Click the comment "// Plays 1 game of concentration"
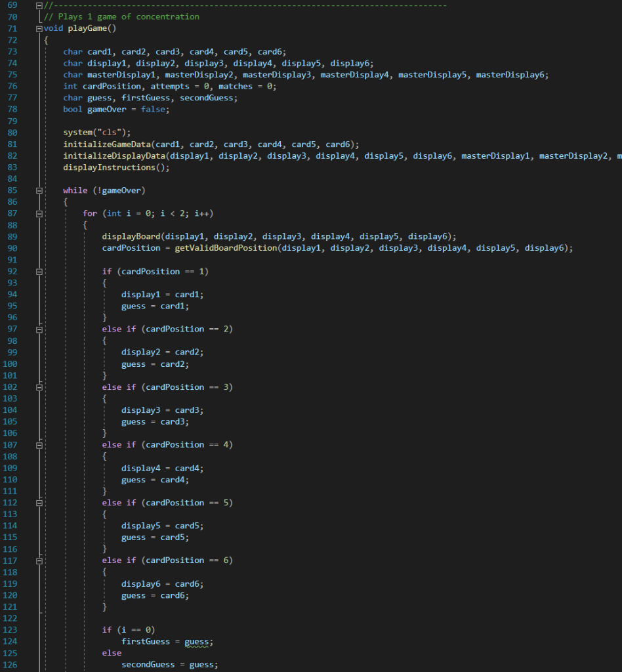622x672 pixels. 121,16
